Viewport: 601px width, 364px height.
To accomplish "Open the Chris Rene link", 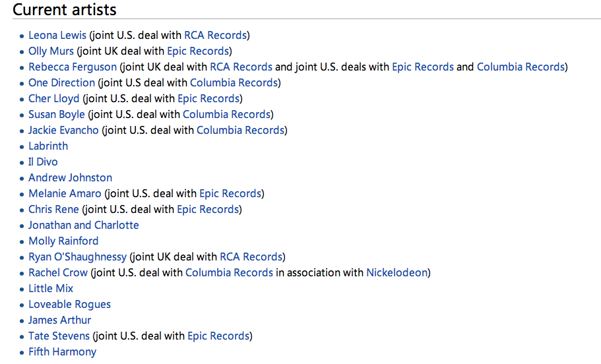I will coord(53,209).
